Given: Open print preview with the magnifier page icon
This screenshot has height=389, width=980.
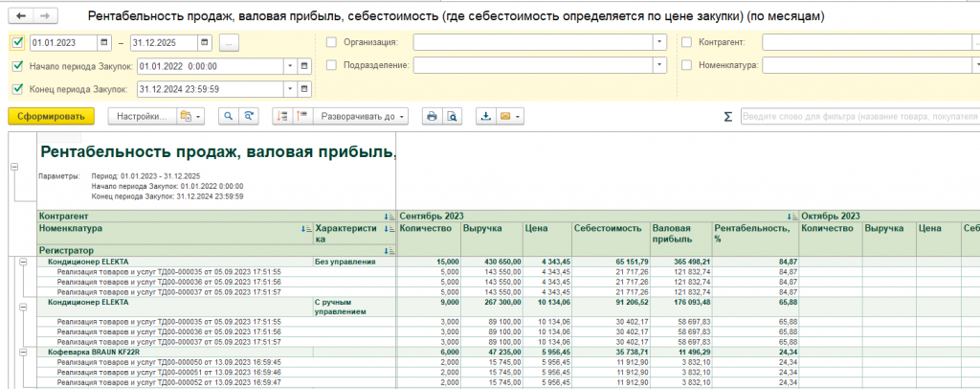Looking at the screenshot, I should click(453, 116).
